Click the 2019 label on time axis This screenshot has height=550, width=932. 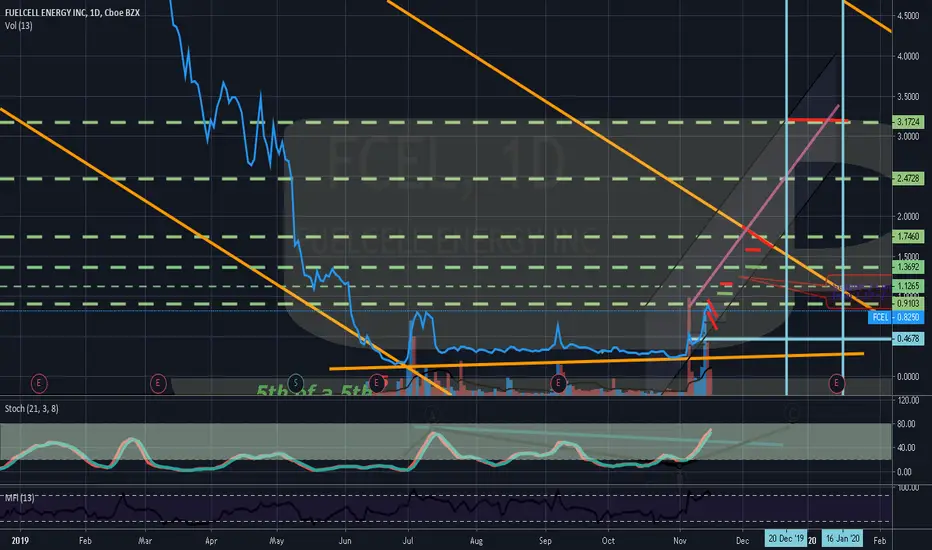click(20, 540)
